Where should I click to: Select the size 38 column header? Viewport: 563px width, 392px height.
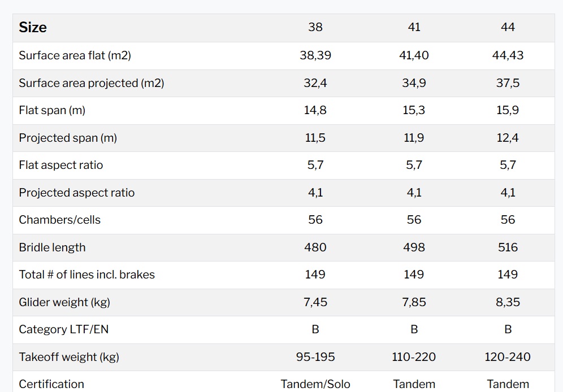click(x=315, y=28)
